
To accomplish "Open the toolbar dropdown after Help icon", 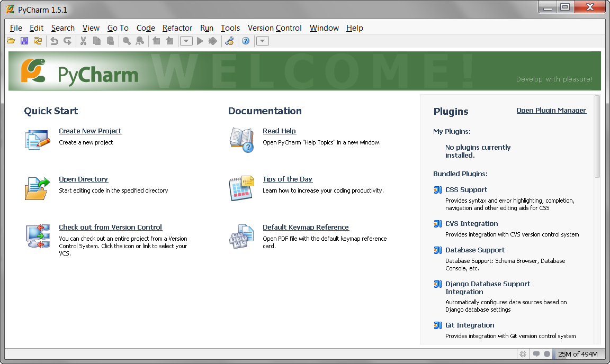I will click(263, 41).
